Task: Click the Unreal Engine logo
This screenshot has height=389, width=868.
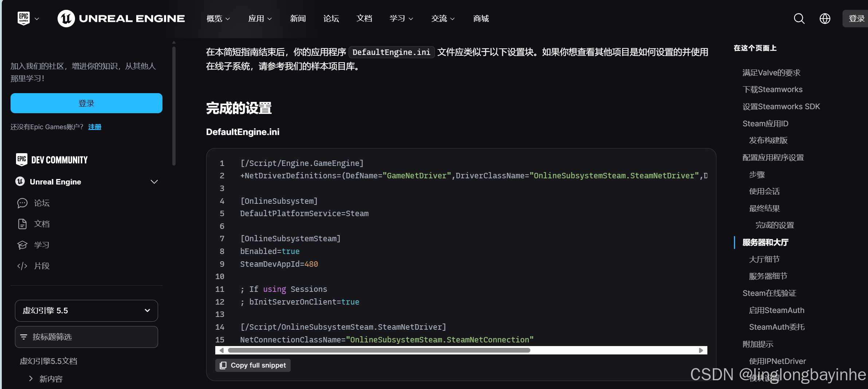Action: pyautogui.click(x=121, y=18)
